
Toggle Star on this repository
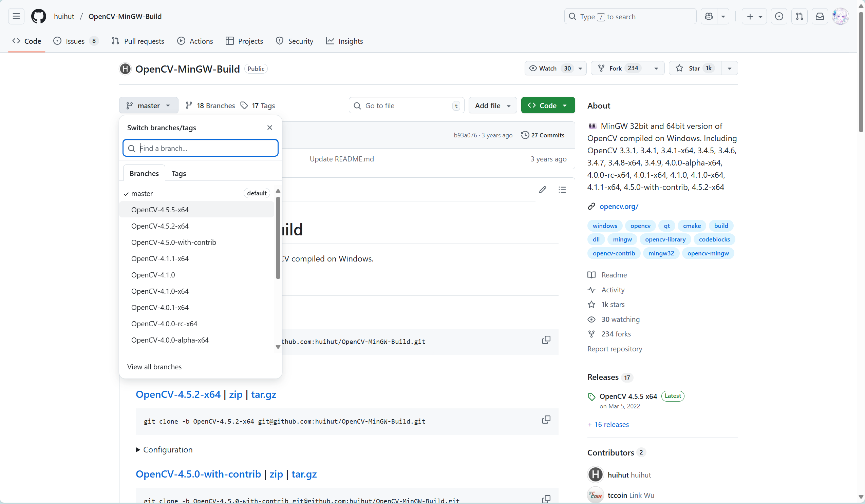click(694, 68)
